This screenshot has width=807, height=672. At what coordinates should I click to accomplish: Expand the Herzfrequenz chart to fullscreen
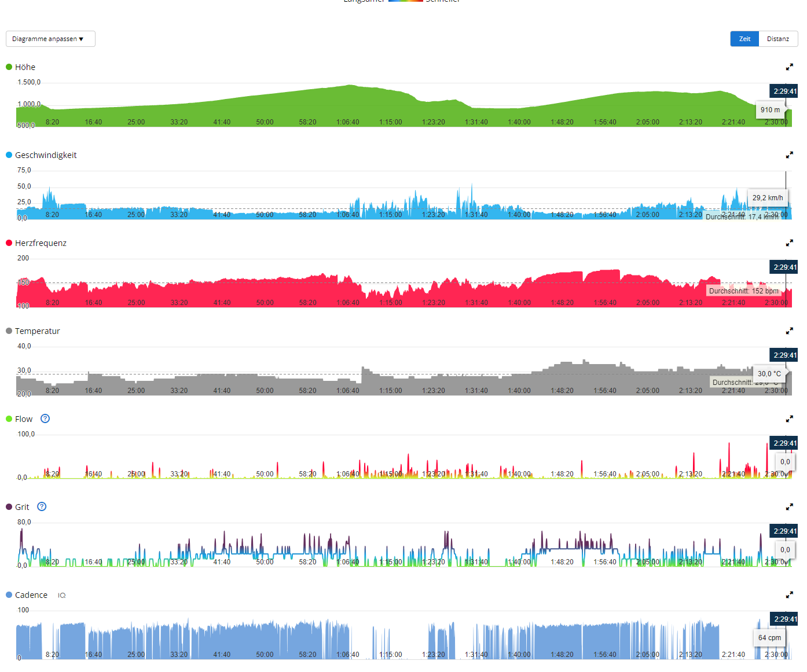point(789,243)
